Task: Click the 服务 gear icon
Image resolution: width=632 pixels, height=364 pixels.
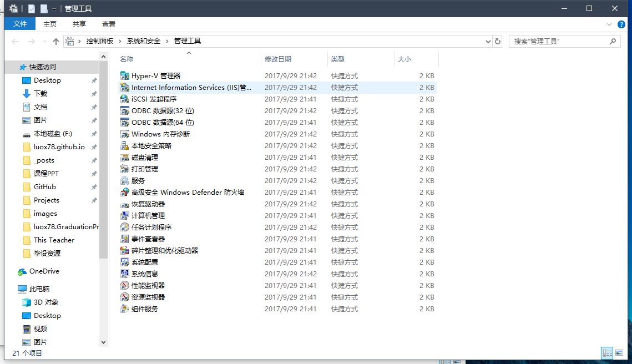Action: coord(124,181)
